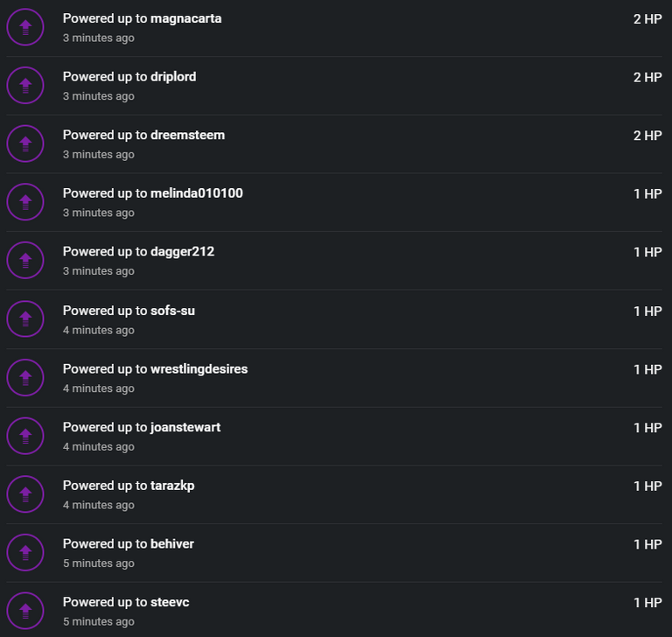
Task: Click the '4 minutes ago' timestamp under tarazkp
Action: point(99,505)
